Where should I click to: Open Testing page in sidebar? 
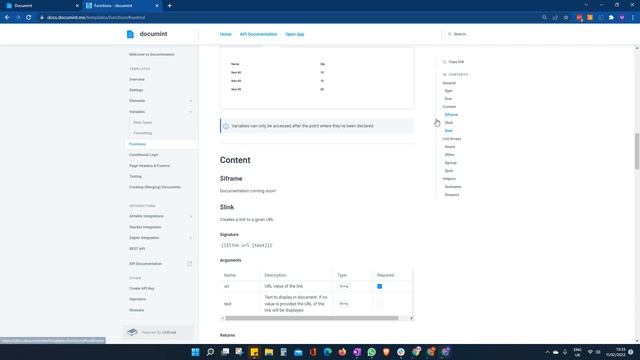pyautogui.click(x=136, y=177)
